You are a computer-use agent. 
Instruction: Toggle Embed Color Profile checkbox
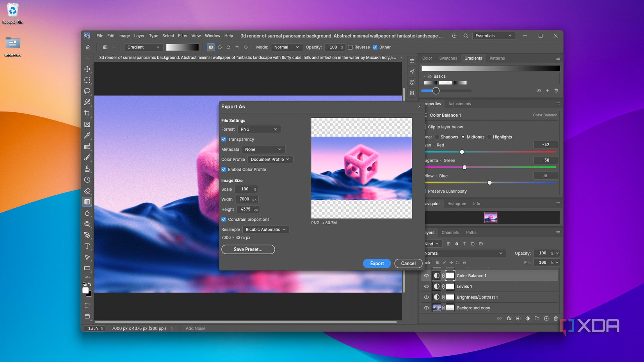click(224, 169)
